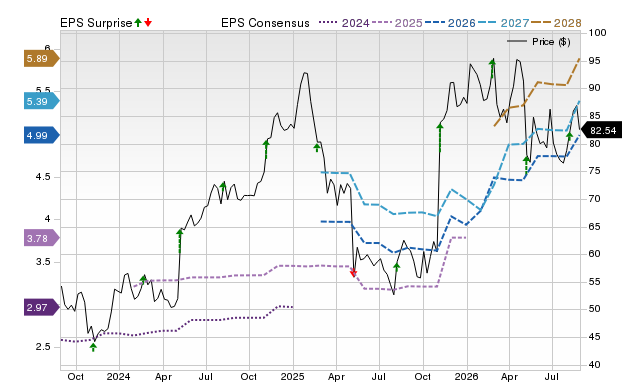Click the green surprise arrow below the 45 price low
The height and width of the screenshot is (382, 640).
click(93, 347)
